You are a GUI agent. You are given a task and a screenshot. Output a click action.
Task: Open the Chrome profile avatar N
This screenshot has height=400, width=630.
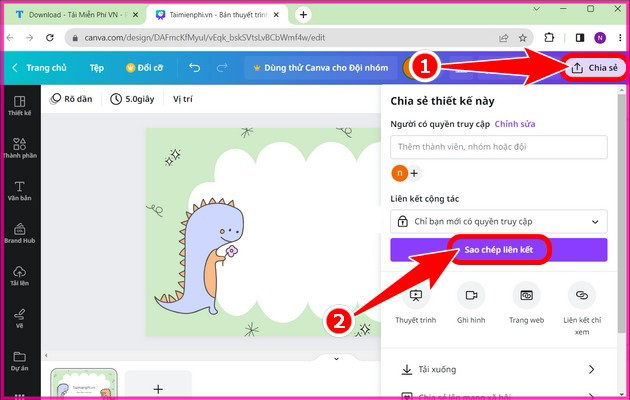(600, 38)
